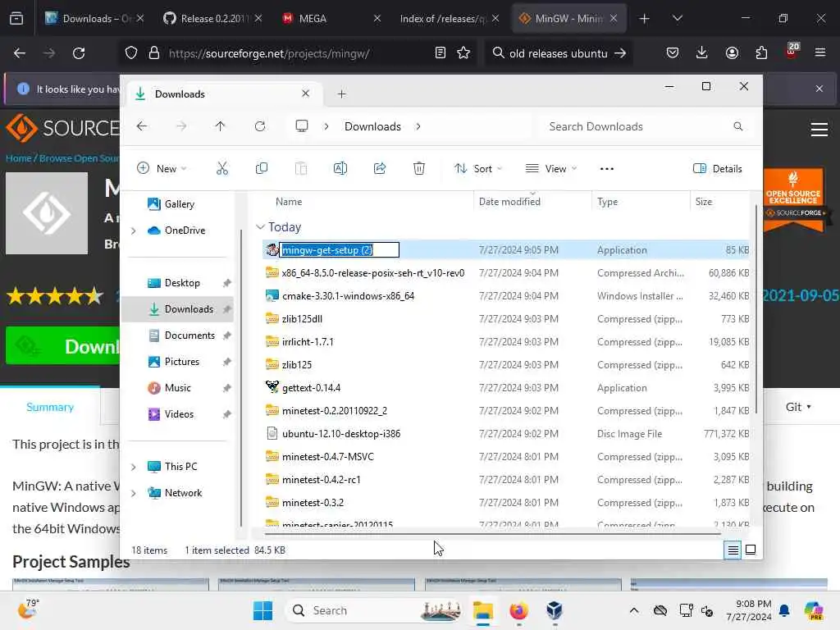
Task: Expand This PC tree node
Action: 134,467
